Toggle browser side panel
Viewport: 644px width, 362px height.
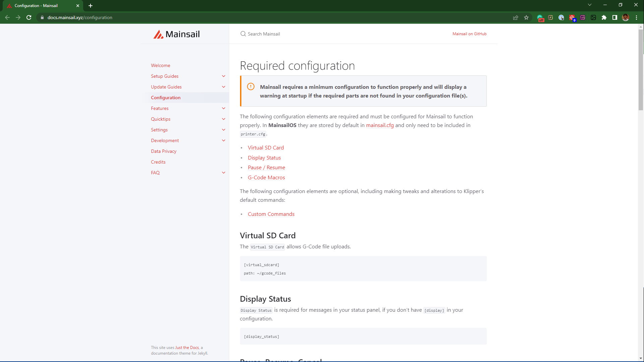[615, 17]
